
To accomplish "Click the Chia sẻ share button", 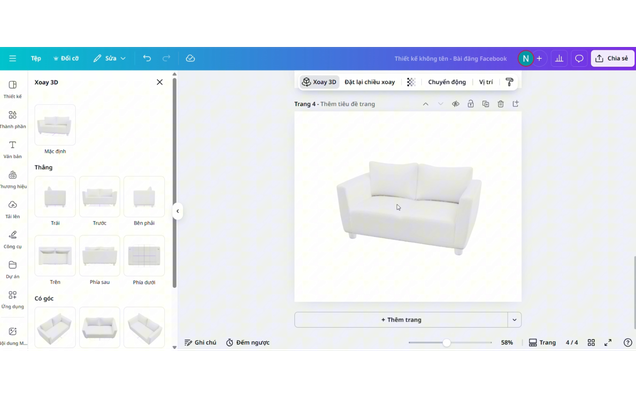I will [x=612, y=58].
